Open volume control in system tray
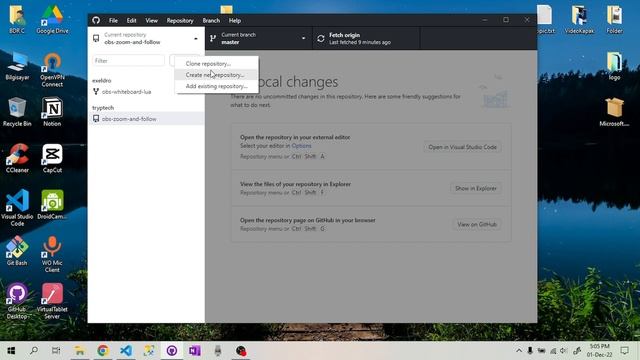The width and height of the screenshot is (640, 360). pos(564,351)
